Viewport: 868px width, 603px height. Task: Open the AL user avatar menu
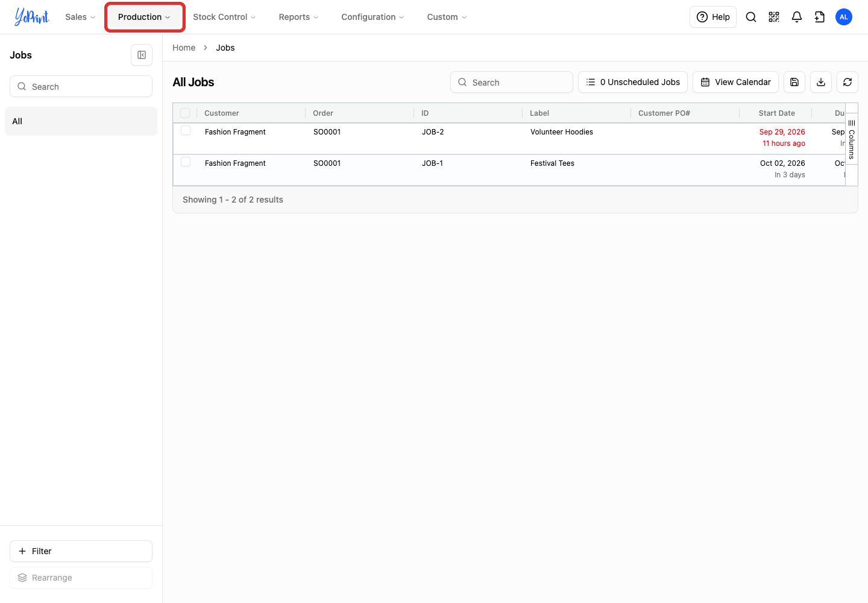[x=844, y=17]
